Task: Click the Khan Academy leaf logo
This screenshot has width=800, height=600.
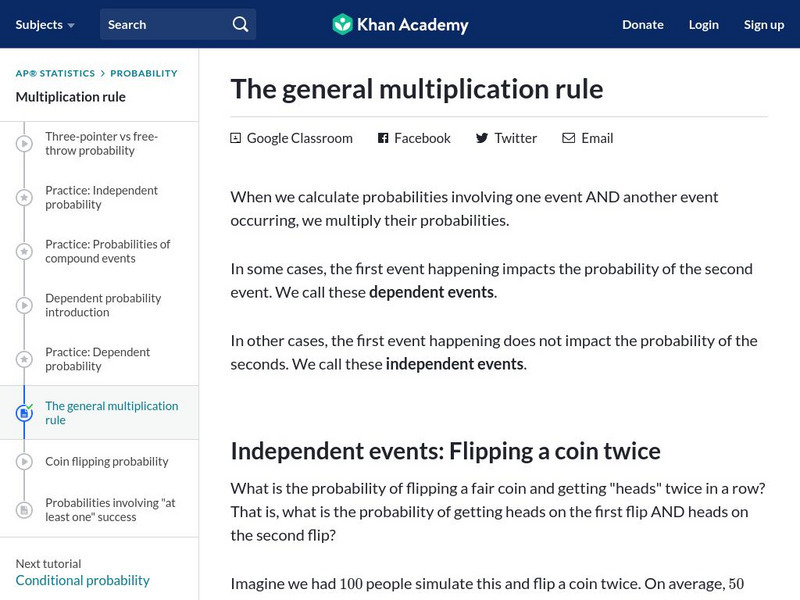Action: coord(342,24)
